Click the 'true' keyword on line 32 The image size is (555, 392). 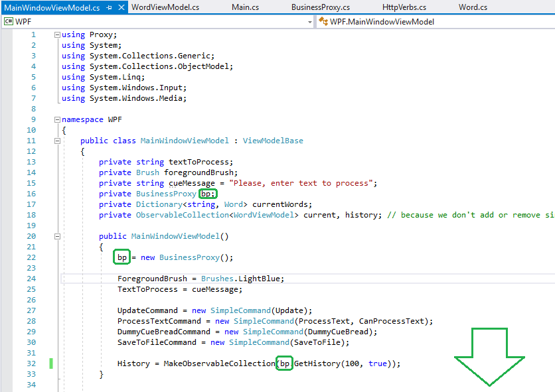[378, 363]
